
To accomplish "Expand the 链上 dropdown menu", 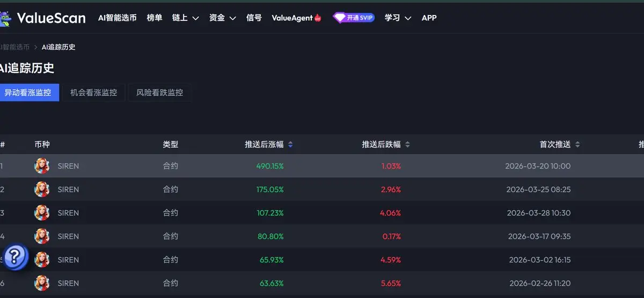I will (x=186, y=18).
